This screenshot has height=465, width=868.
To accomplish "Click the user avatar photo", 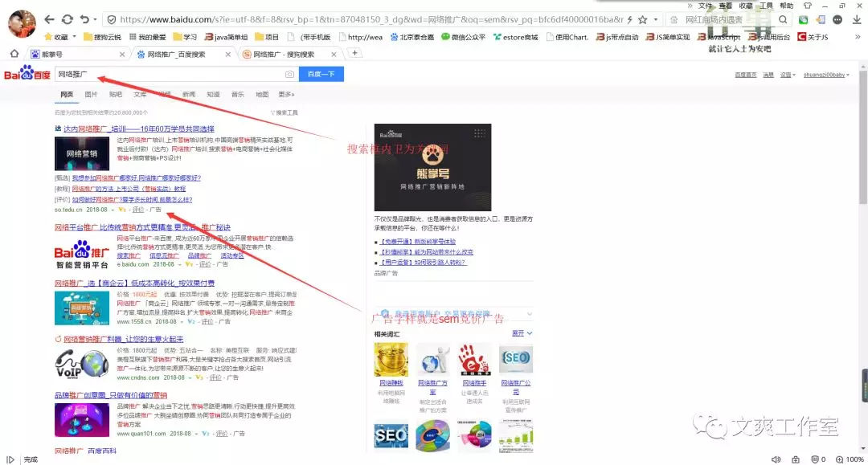I will [23, 23].
